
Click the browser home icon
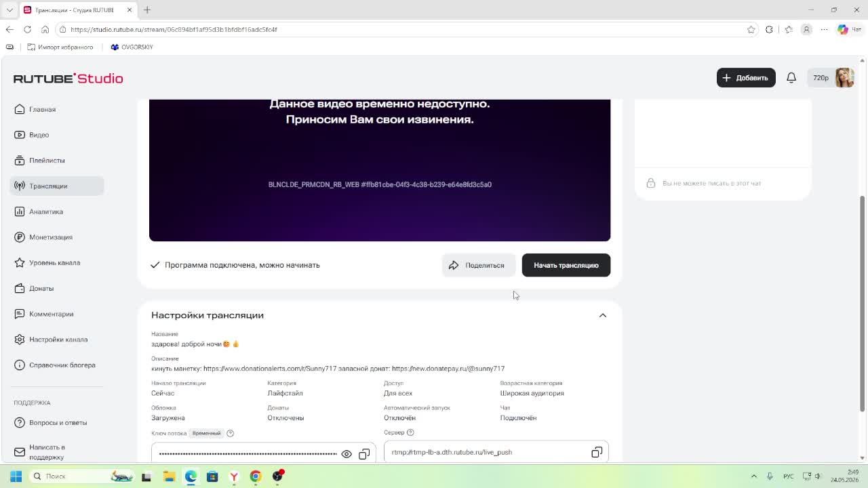point(45,29)
